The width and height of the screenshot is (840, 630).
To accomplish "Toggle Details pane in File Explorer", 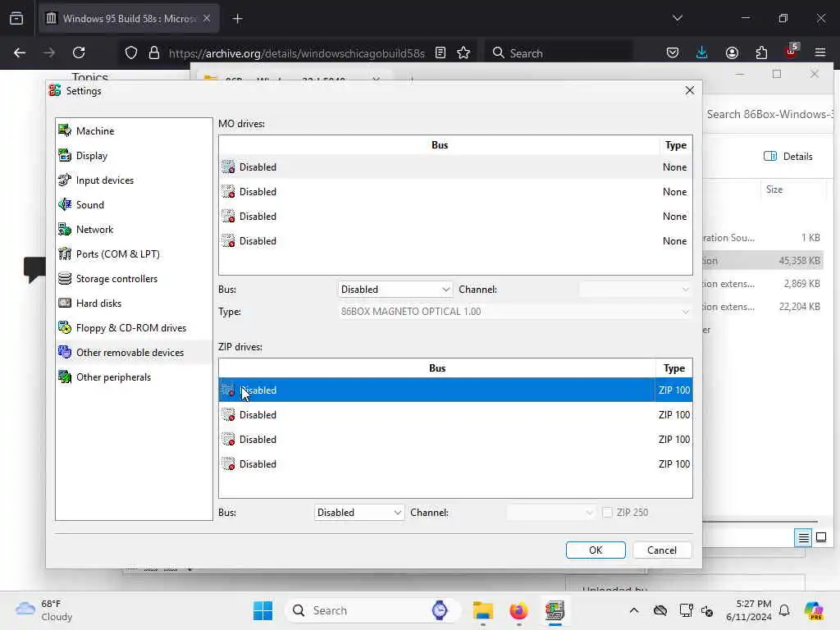I will coord(788,157).
